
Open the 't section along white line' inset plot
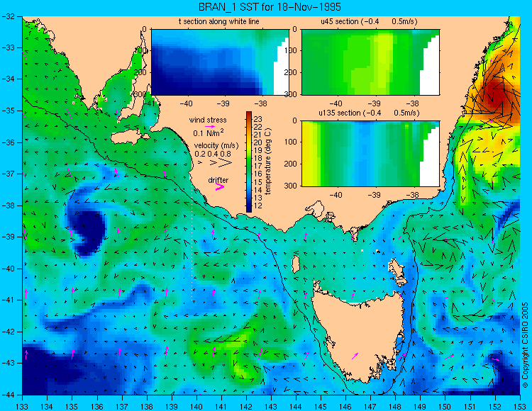(219, 62)
